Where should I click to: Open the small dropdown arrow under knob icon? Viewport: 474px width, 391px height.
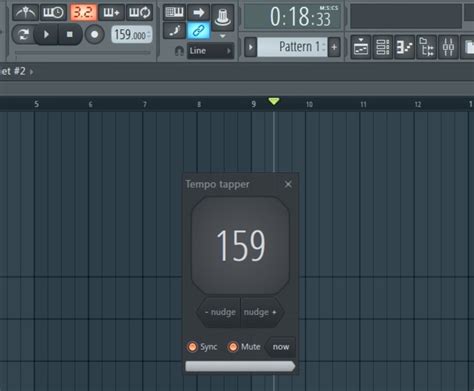coord(223,36)
